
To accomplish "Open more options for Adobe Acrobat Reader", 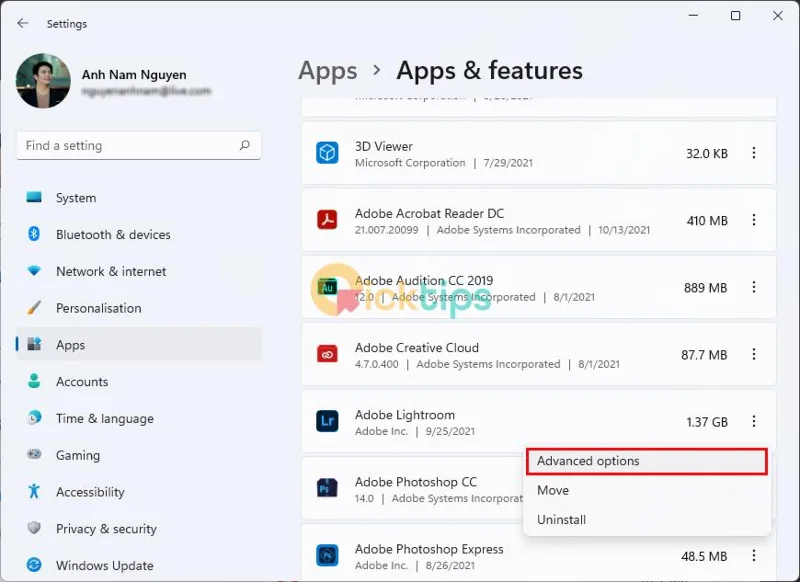I will 754,220.
